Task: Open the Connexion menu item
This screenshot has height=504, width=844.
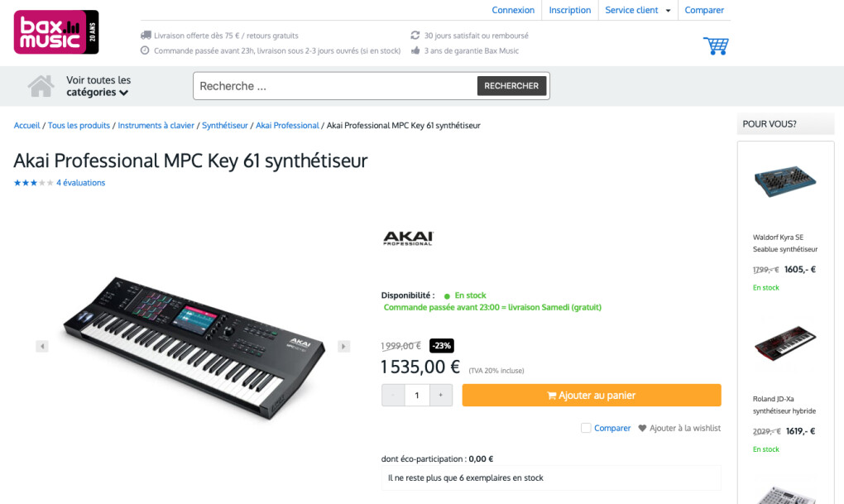Action: [513, 10]
